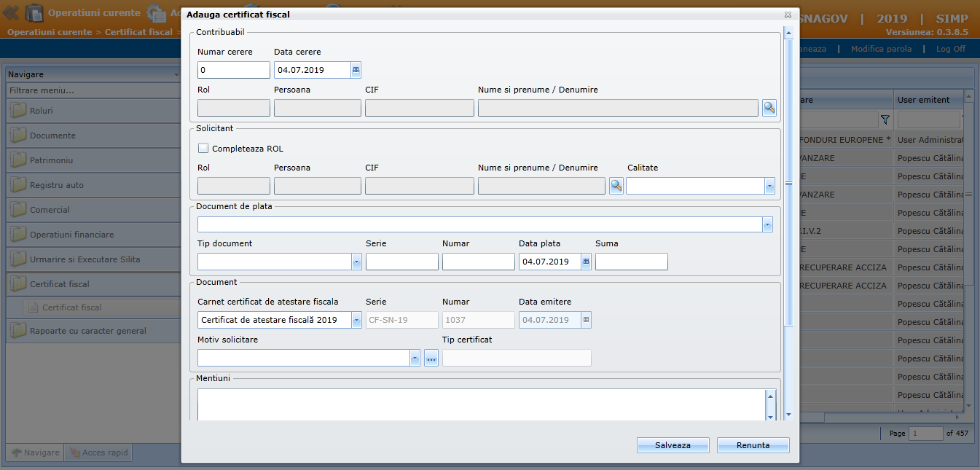
Task: Click the Contribuabil search magnifier icon
Action: [769, 108]
